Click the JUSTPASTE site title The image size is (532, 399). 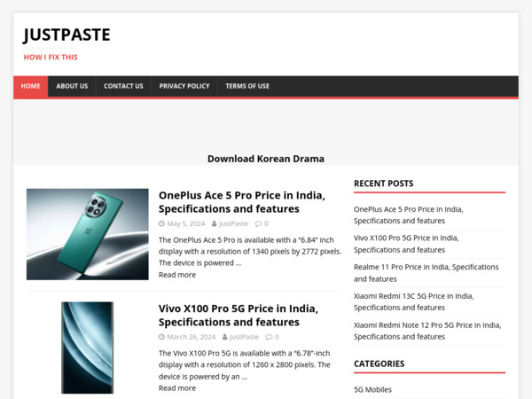coord(66,35)
